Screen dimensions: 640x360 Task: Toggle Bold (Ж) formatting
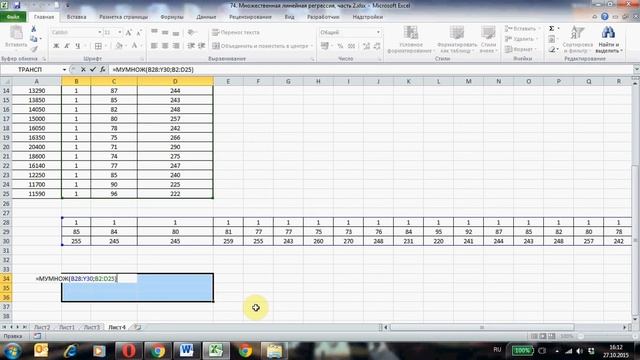coord(56,46)
